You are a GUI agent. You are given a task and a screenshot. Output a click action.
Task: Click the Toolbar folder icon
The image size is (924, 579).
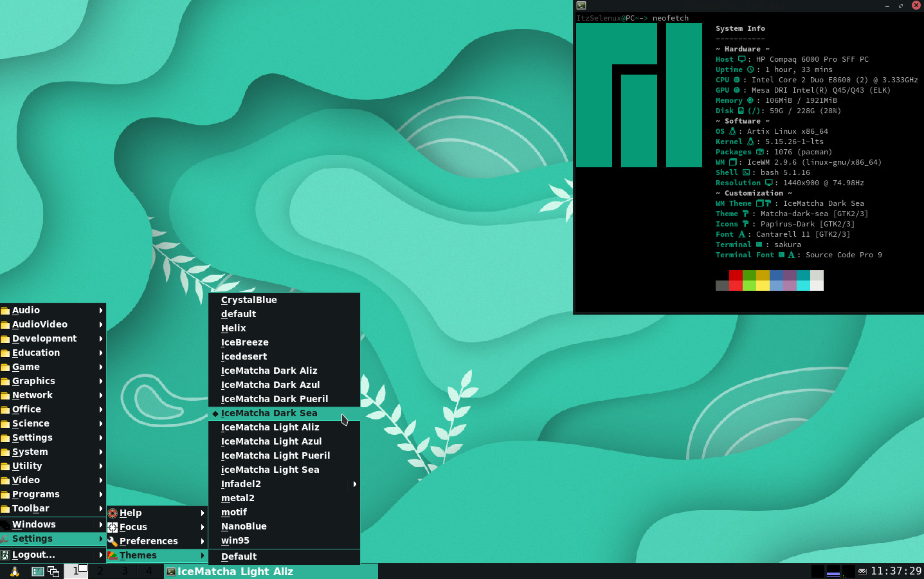pos(5,509)
